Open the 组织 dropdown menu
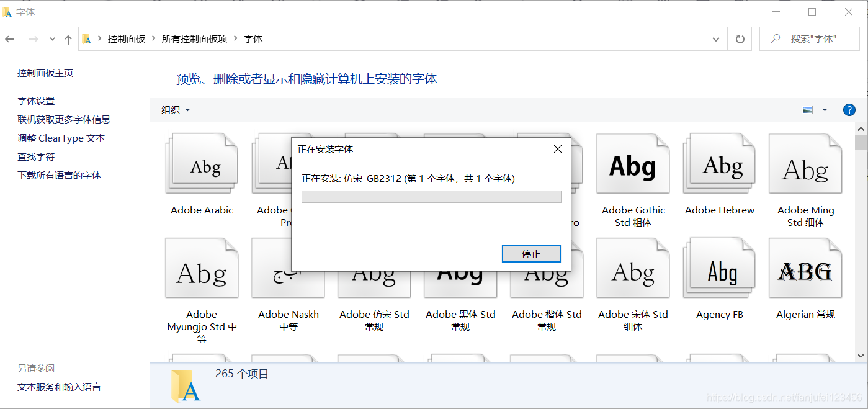 (x=176, y=110)
